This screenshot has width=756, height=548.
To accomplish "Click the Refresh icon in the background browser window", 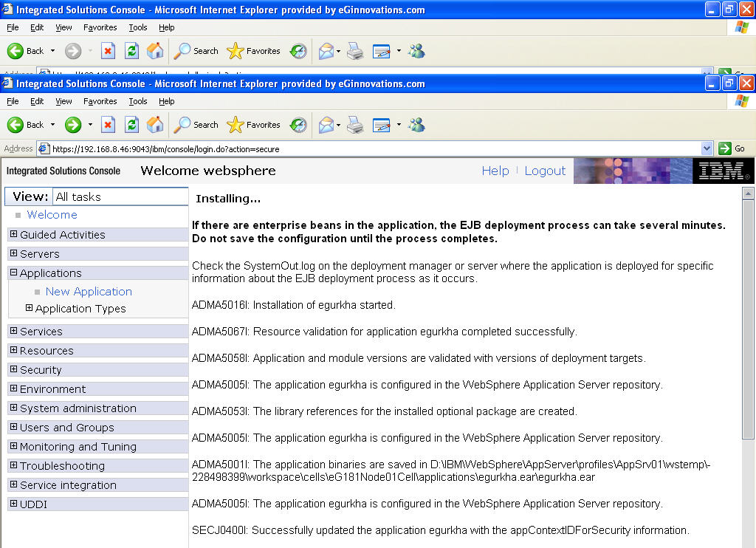I will pos(131,51).
